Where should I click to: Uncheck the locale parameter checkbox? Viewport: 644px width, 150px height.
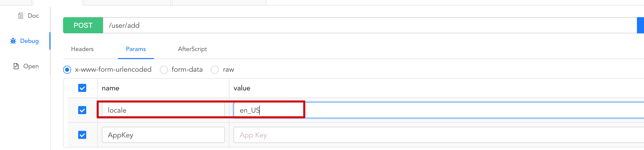pyautogui.click(x=82, y=110)
